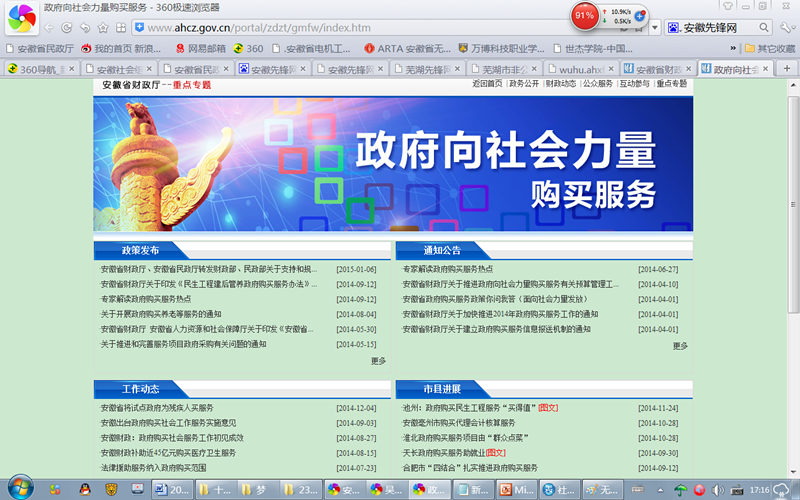Refresh the page with the reload icon

(x=66, y=27)
